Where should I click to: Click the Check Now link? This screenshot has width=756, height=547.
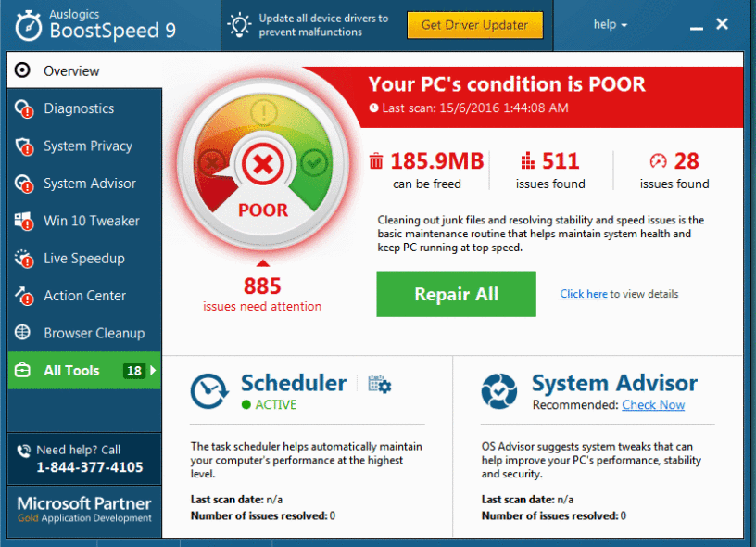click(653, 405)
